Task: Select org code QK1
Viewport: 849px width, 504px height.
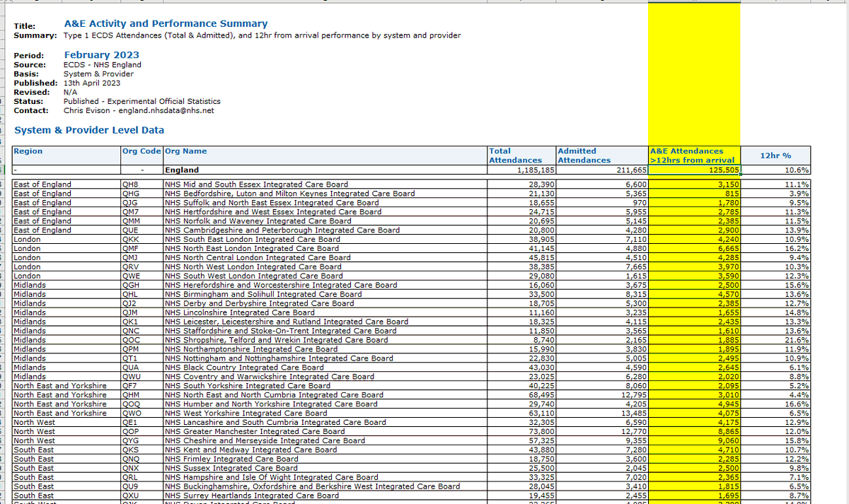Action: point(141,322)
